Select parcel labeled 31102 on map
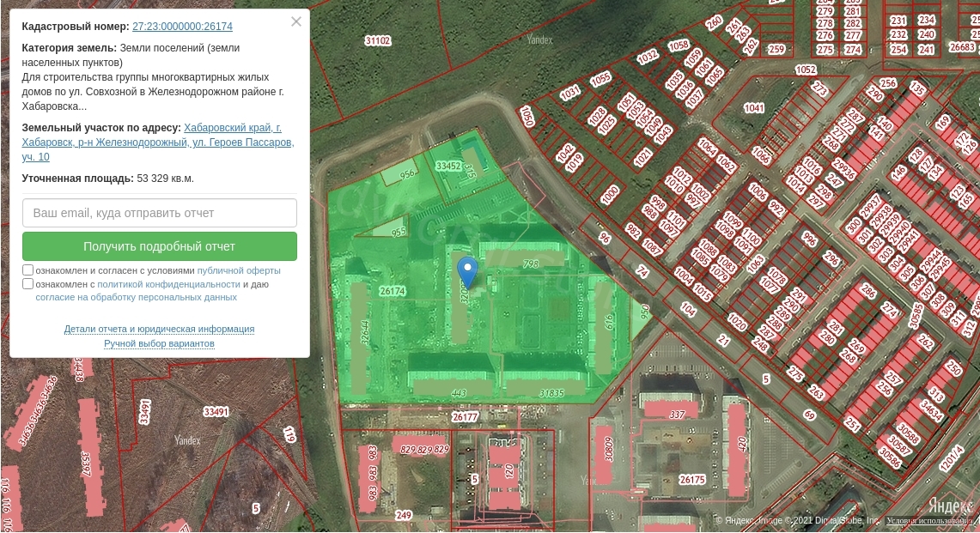Screen dimensions: 980x533 (x=377, y=40)
